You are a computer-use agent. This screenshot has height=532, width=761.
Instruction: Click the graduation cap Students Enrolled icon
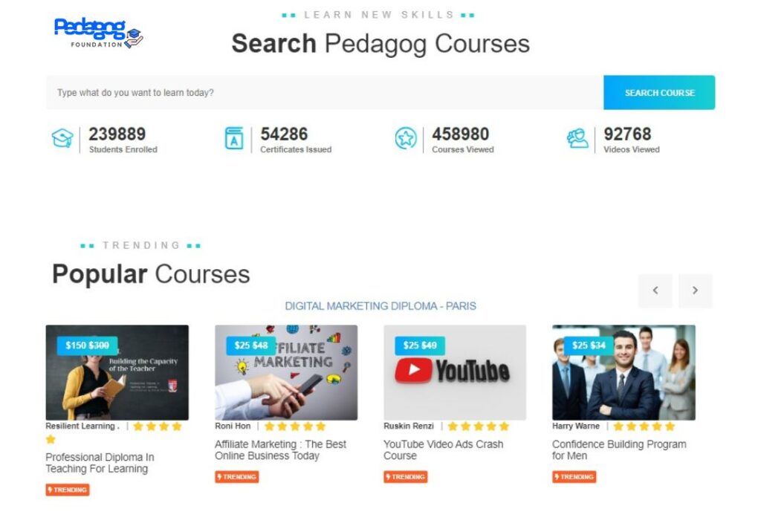62,138
